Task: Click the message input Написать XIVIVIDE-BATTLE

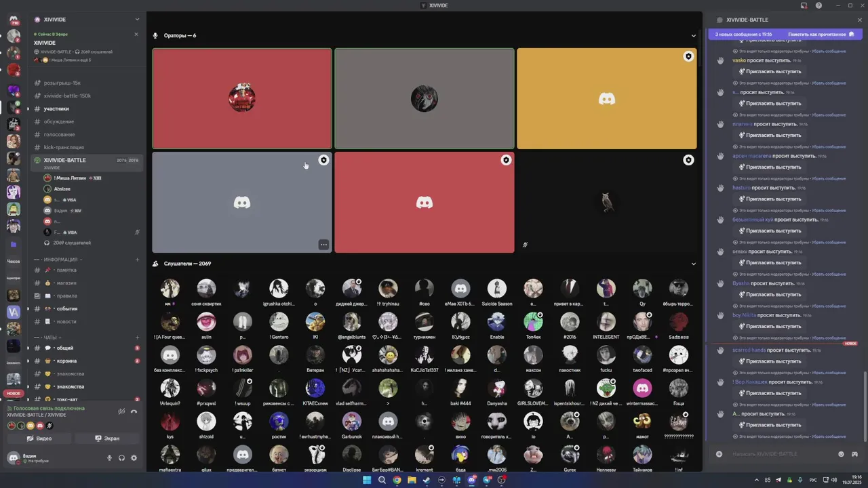Action: [780, 454]
